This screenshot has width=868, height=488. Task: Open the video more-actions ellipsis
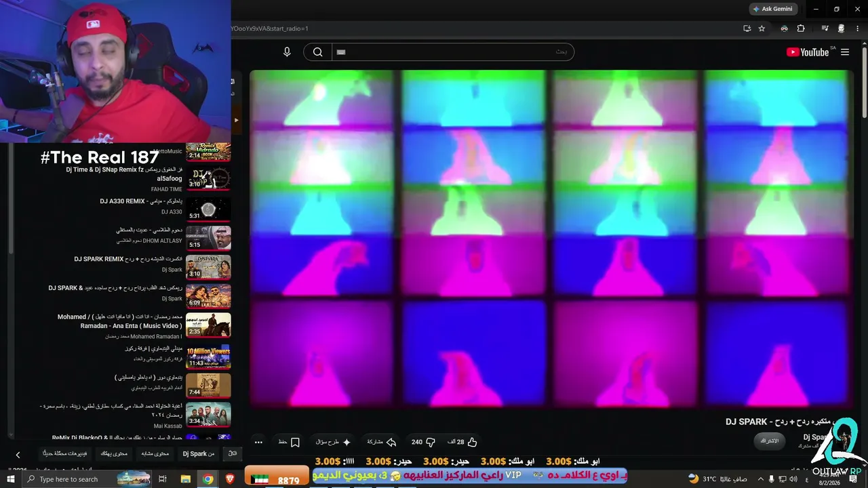coord(258,442)
